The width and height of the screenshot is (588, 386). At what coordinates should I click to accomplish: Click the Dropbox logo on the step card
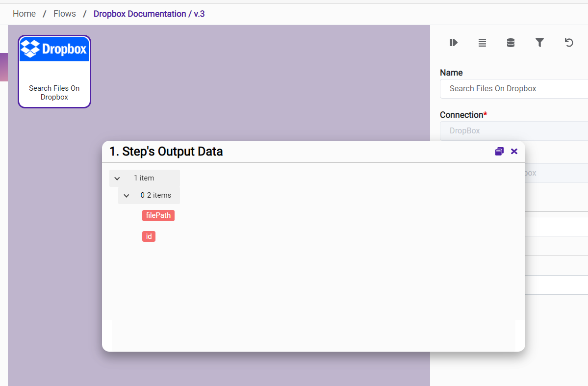(54, 49)
